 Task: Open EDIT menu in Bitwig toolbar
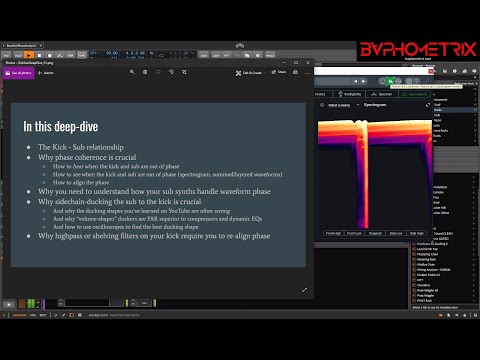216,55
